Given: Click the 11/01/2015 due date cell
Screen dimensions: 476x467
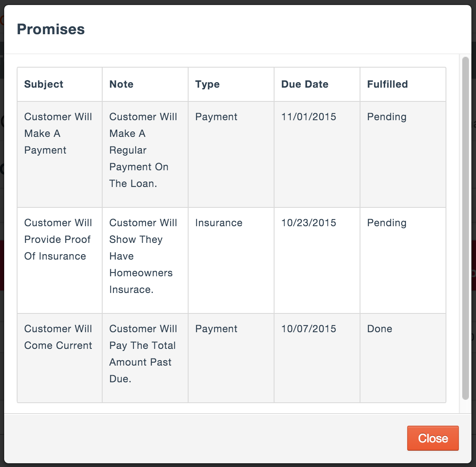Looking at the screenshot, I should click(309, 116).
